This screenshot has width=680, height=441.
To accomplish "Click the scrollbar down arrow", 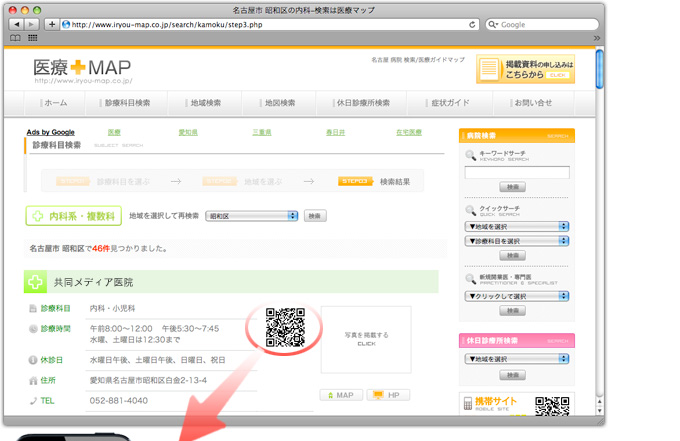I will click(599, 410).
